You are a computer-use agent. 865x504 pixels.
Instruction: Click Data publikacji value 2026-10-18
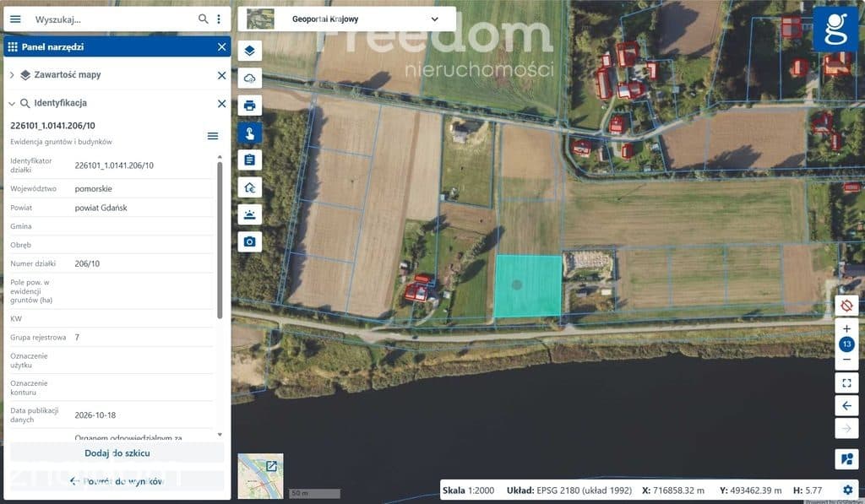pyautogui.click(x=95, y=415)
